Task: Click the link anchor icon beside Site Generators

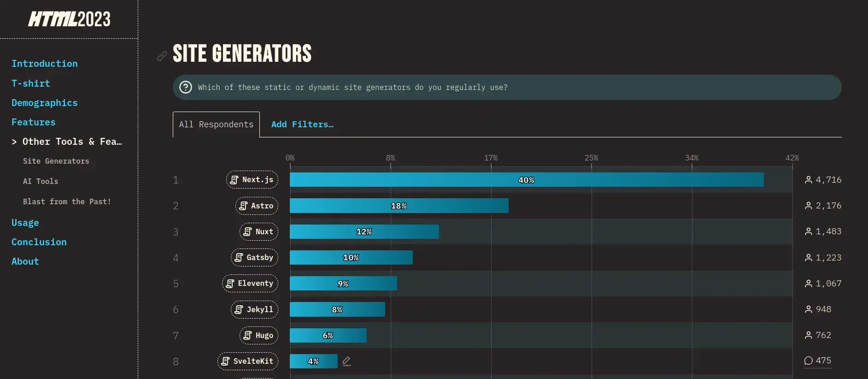Action: 162,56
